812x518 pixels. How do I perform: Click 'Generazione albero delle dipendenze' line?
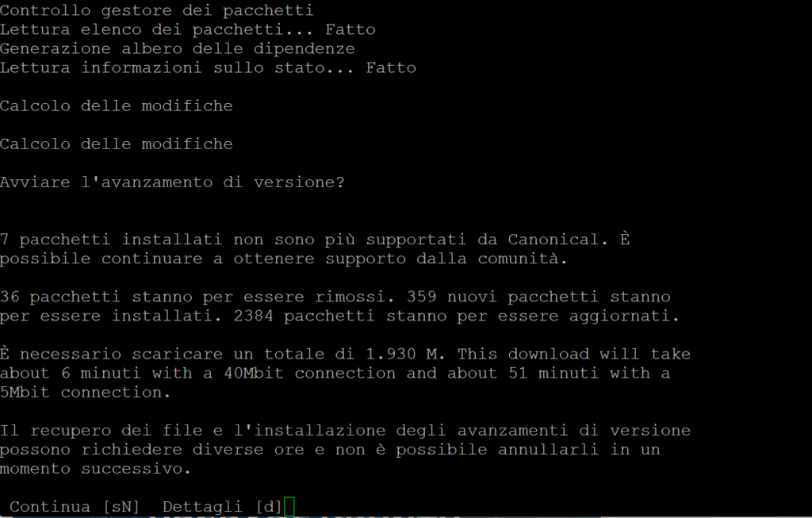click(x=178, y=48)
